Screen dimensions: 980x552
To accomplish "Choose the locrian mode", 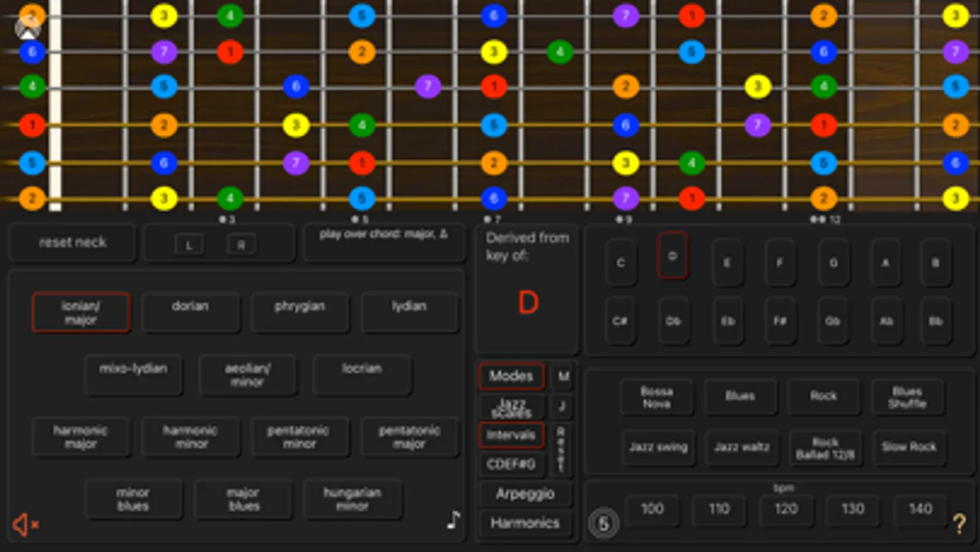I will click(362, 375).
